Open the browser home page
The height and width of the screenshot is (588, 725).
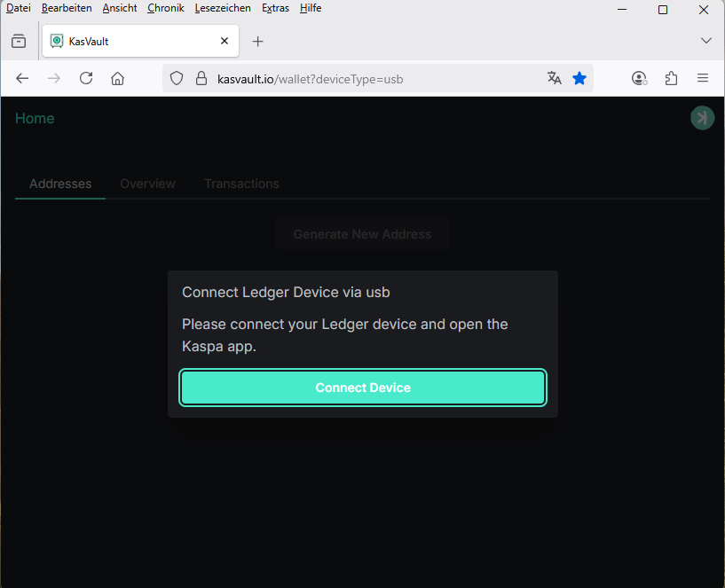[117, 79]
